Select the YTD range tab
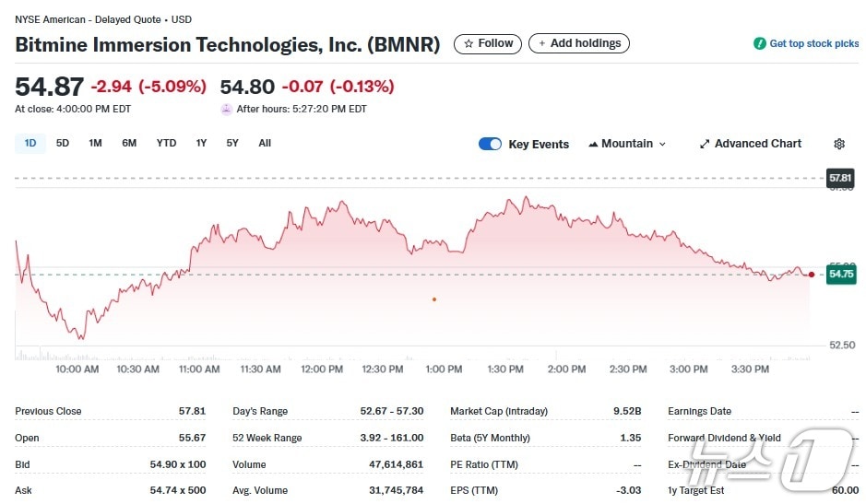 point(166,143)
